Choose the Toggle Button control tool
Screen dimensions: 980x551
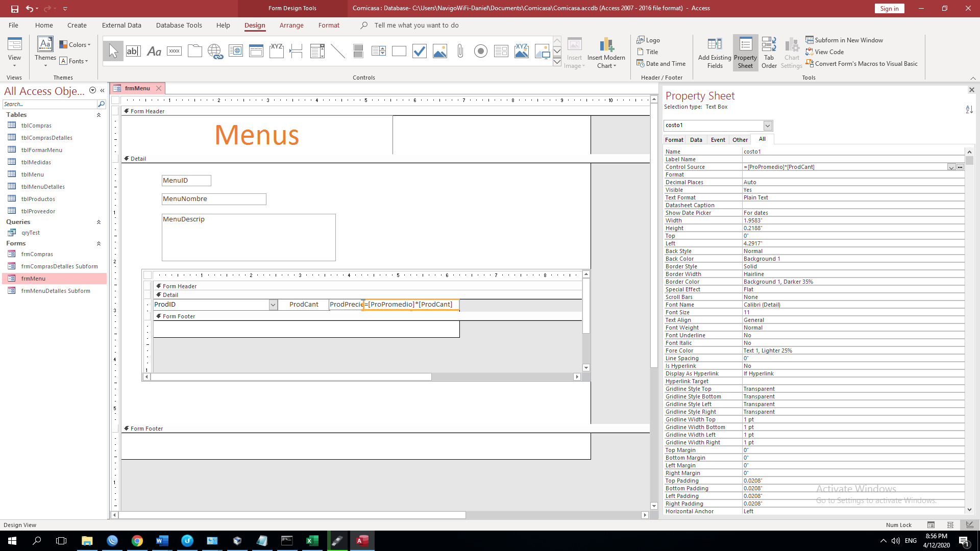[x=358, y=51]
